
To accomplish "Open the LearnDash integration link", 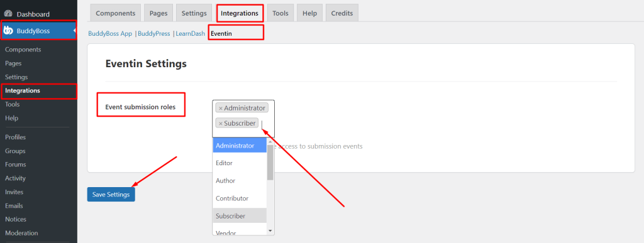I will click(190, 34).
